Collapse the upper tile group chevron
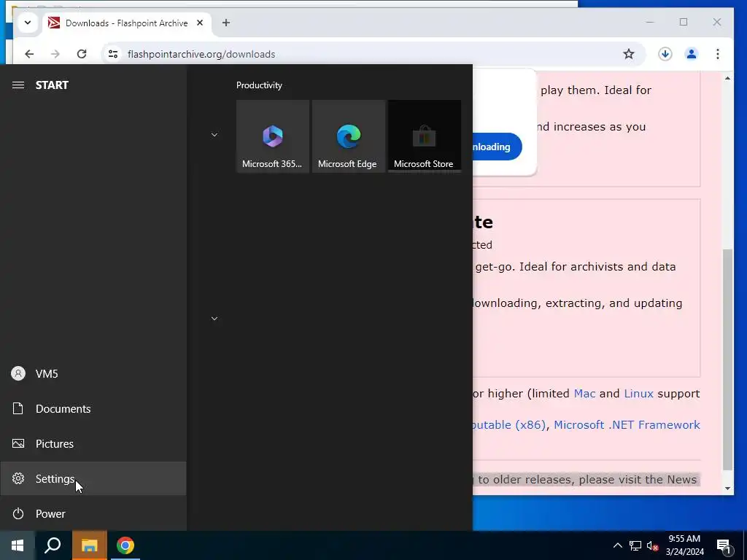The width and height of the screenshot is (747, 560). [214, 135]
